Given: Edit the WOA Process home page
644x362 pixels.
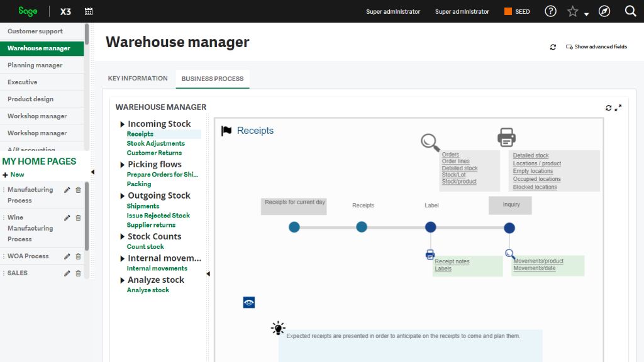Looking at the screenshot, I should (67, 256).
